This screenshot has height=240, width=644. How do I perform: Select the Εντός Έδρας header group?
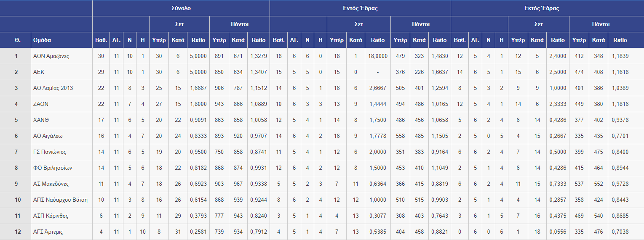[360, 8]
